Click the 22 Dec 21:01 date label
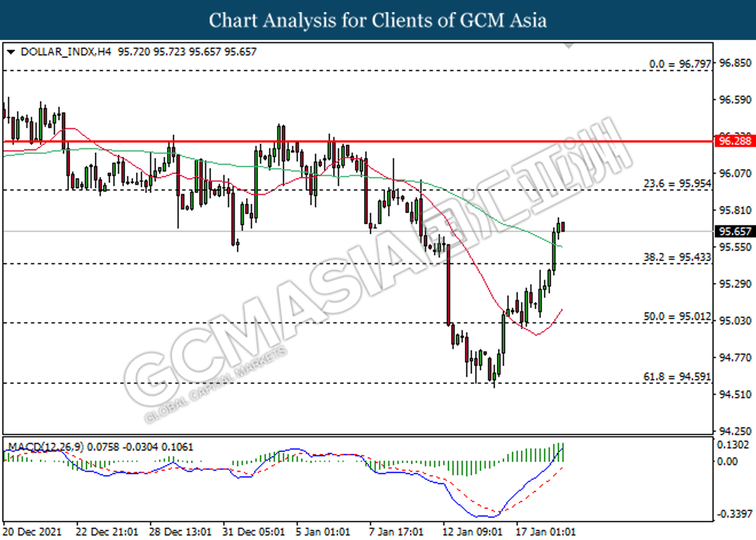Image resolution: width=756 pixels, height=540 pixels. [107, 532]
